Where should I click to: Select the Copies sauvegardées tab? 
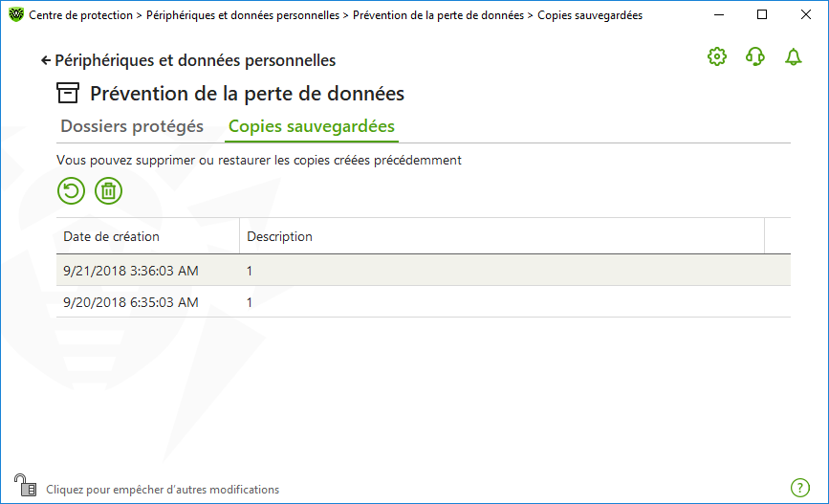point(312,126)
